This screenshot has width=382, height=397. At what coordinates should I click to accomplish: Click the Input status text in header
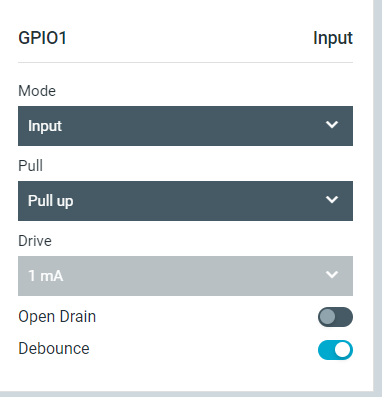pos(333,38)
